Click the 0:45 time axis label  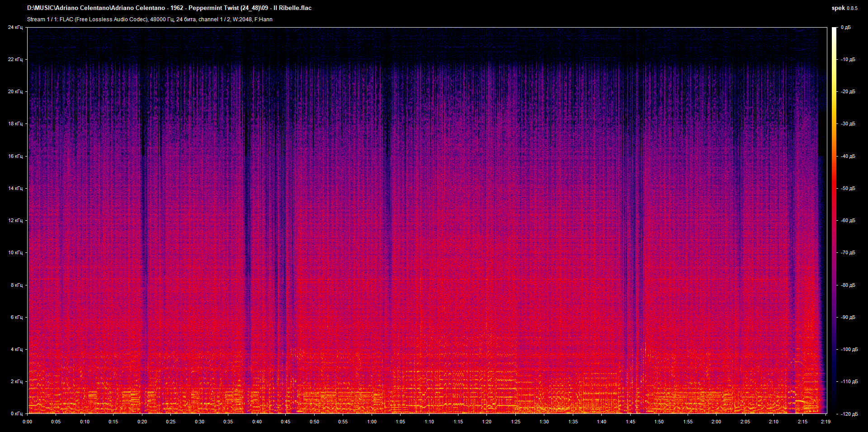pos(285,422)
